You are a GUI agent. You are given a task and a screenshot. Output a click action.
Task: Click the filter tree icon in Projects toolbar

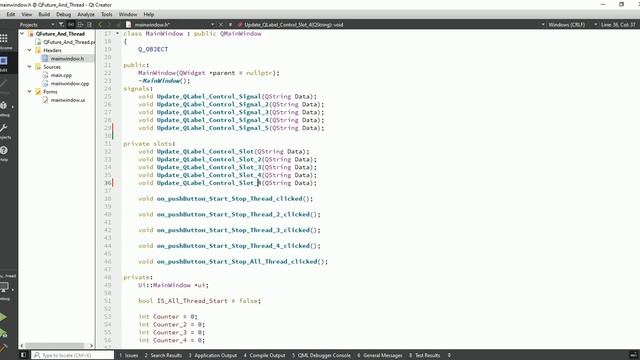[x=61, y=24]
